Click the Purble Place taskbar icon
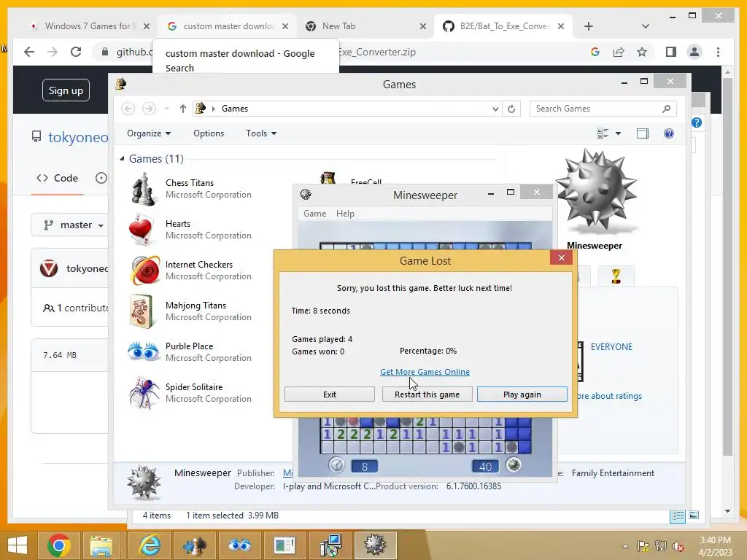The height and width of the screenshot is (560, 747). coord(239,545)
